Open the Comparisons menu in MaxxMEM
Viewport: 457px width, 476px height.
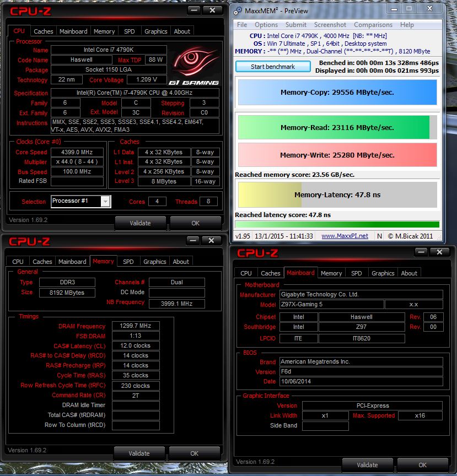coord(373,25)
